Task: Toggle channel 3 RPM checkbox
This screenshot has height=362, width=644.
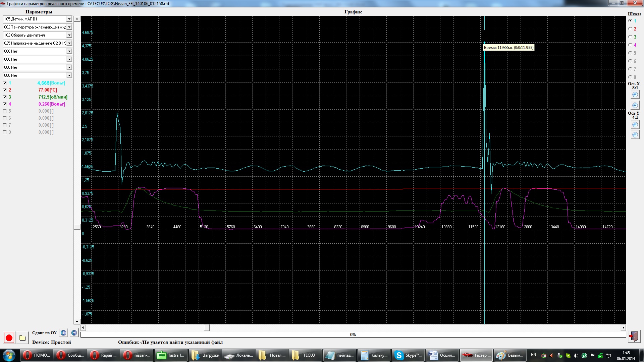Action: click(x=5, y=97)
